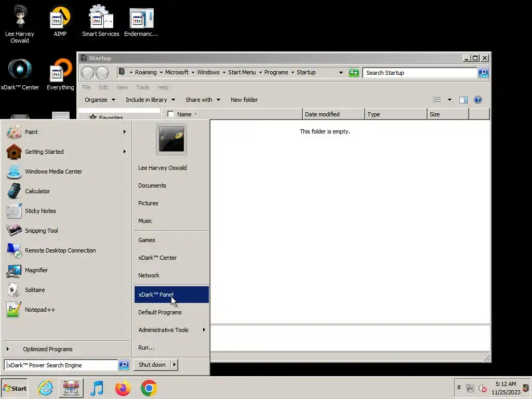Click the Back arrow in Startup window
The image size is (532, 399).
tap(87, 73)
